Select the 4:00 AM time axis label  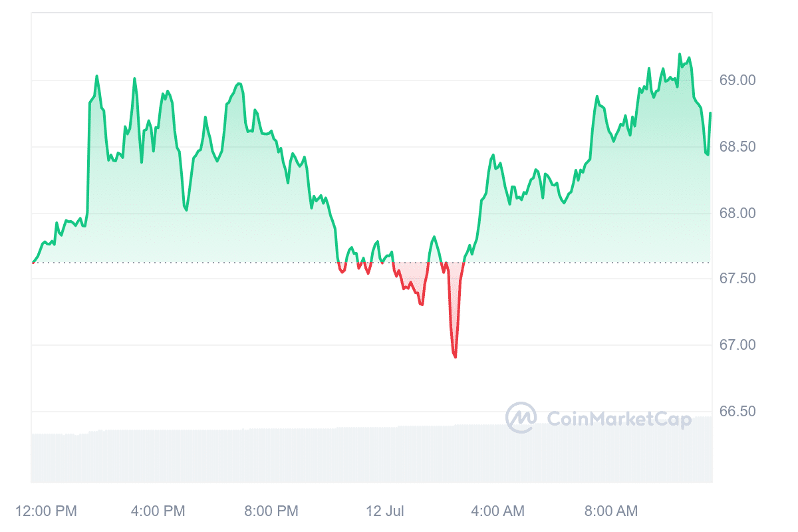click(497, 511)
